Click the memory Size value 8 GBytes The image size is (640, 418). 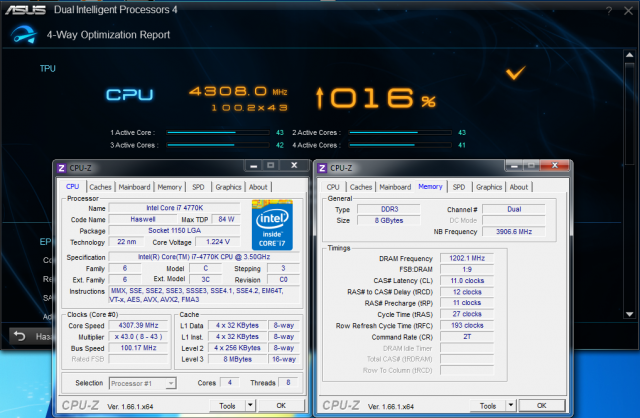(389, 220)
